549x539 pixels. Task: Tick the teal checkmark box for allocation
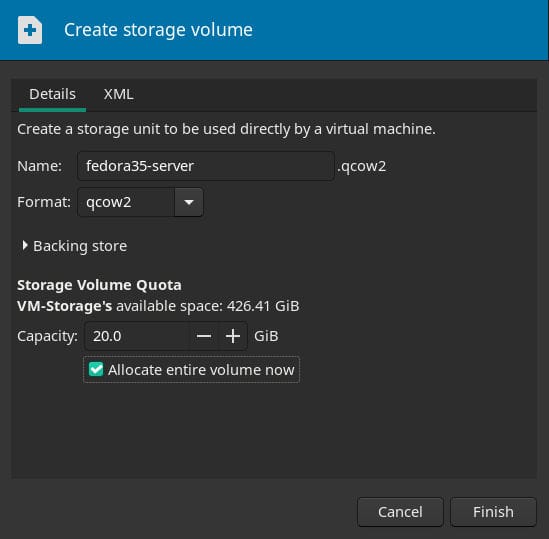(x=96, y=369)
